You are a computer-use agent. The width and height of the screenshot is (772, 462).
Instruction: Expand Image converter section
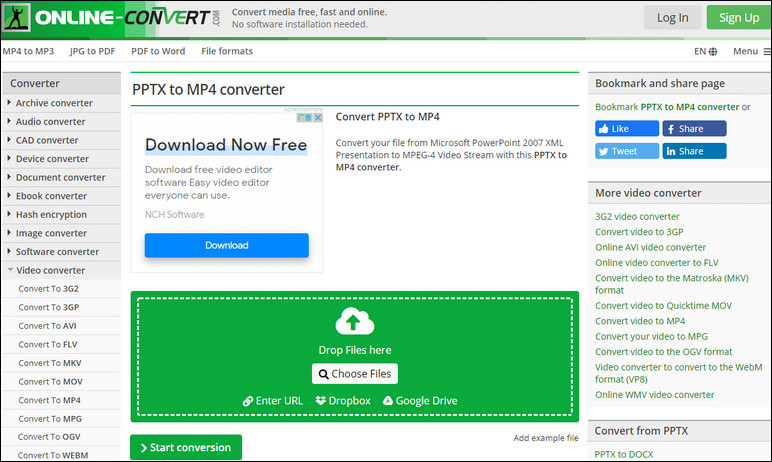point(62,233)
